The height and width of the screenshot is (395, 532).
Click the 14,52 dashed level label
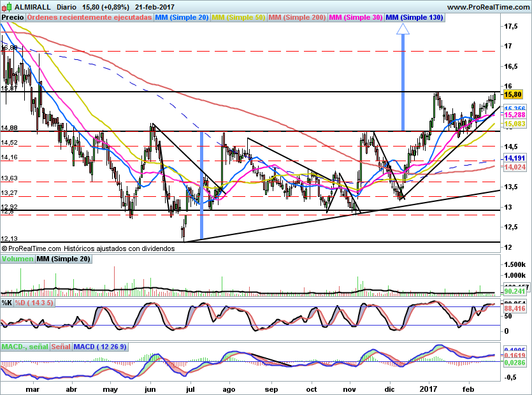coord(9,143)
